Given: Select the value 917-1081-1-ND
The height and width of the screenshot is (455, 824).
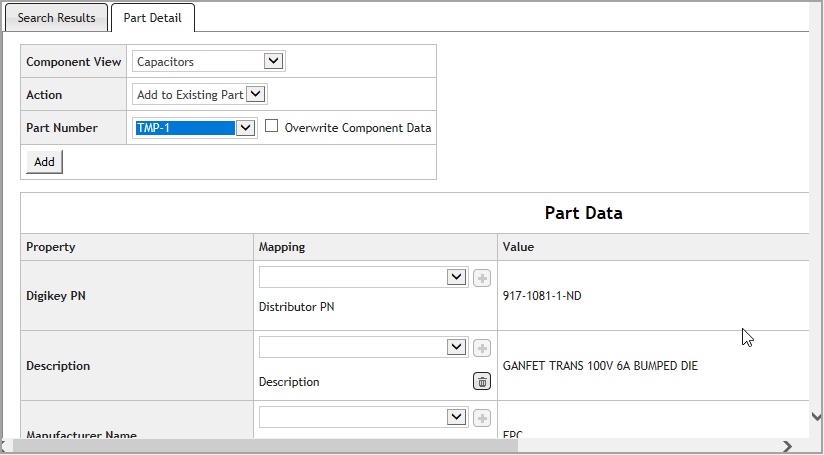Looking at the screenshot, I should pyautogui.click(x=542, y=296).
